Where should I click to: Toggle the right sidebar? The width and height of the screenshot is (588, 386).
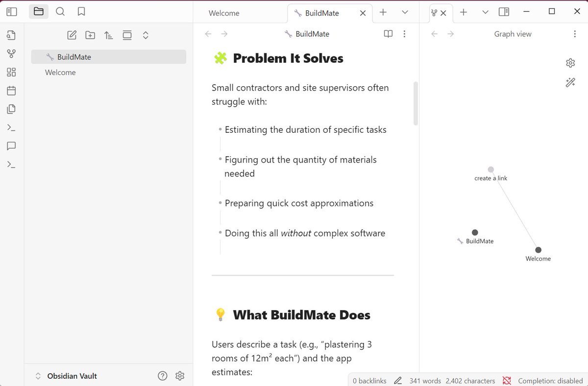504,12
